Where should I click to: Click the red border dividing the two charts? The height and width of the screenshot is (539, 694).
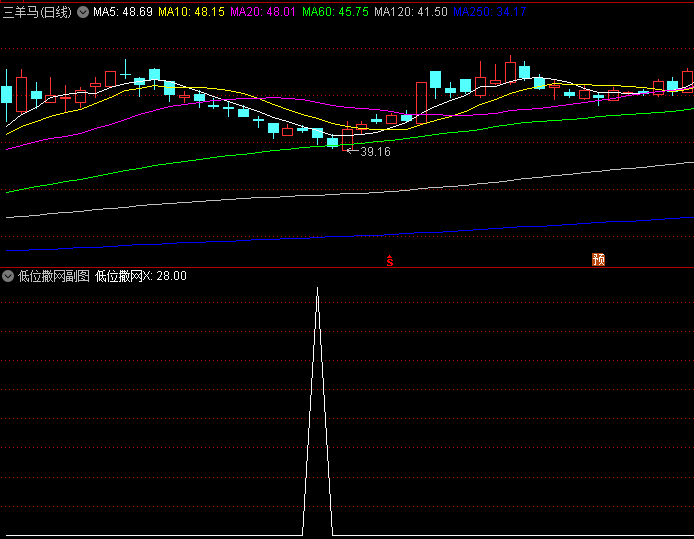tap(347, 267)
